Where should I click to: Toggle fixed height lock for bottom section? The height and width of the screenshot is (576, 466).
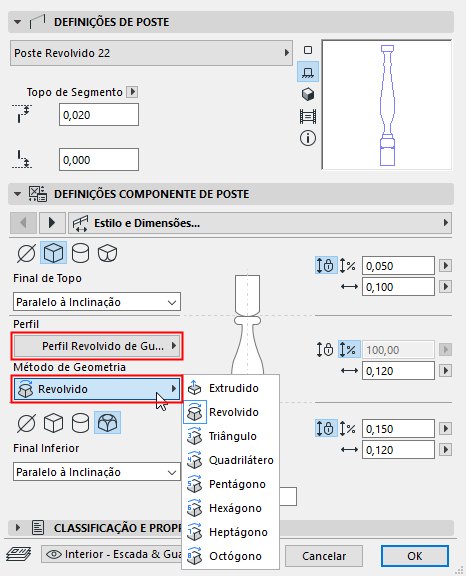pos(325,429)
